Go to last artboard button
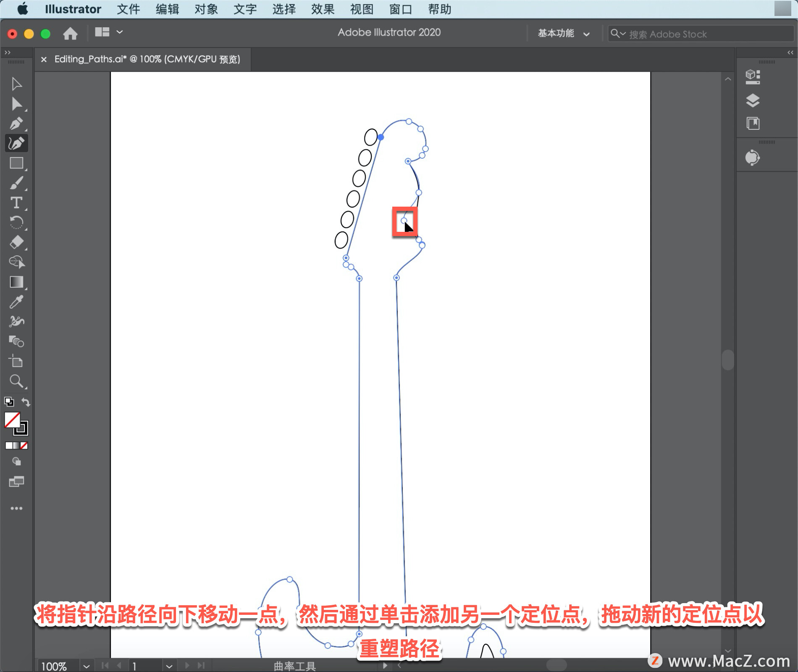The width and height of the screenshot is (798, 672). (201, 666)
